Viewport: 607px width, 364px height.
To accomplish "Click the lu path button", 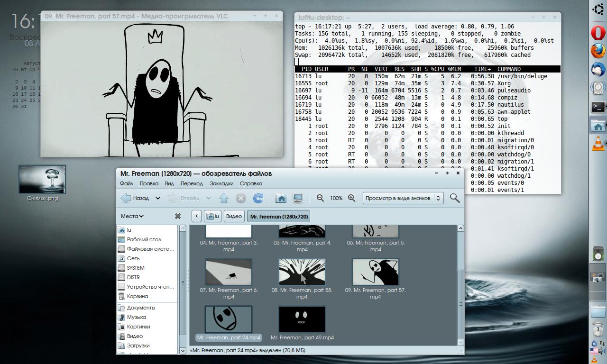I will (x=212, y=216).
